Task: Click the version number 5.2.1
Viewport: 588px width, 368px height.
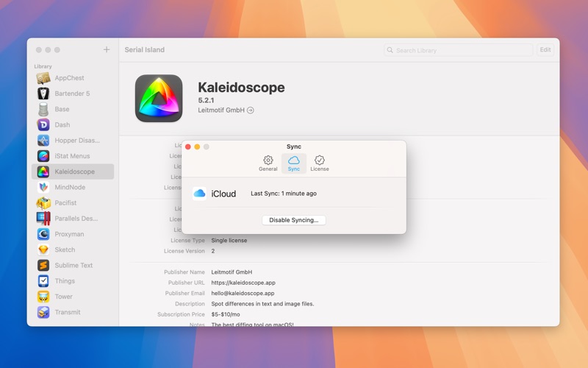Action: 206,100
